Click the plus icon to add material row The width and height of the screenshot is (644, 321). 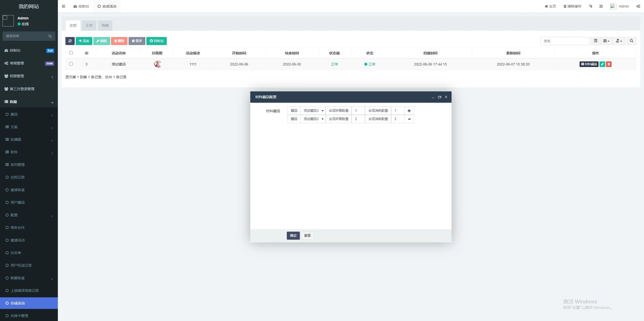pyautogui.click(x=409, y=111)
